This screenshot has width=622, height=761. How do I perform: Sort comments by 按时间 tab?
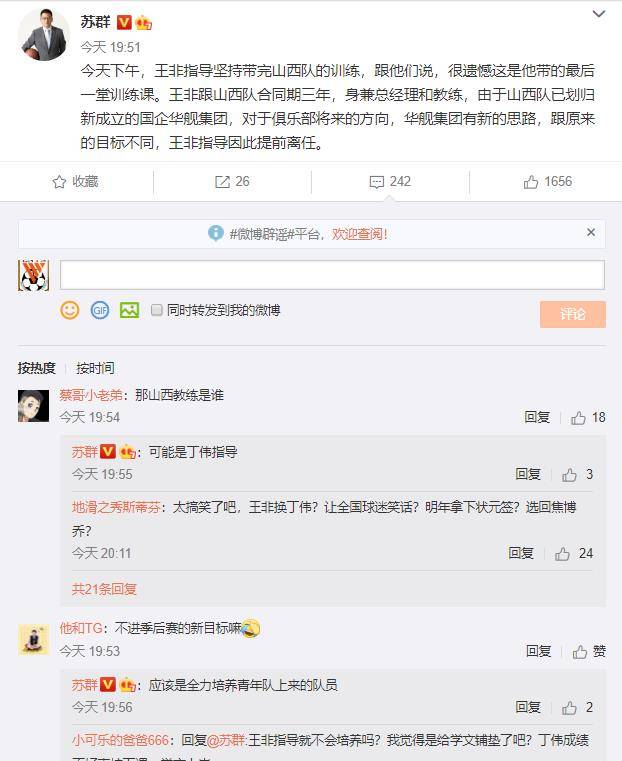(95, 368)
